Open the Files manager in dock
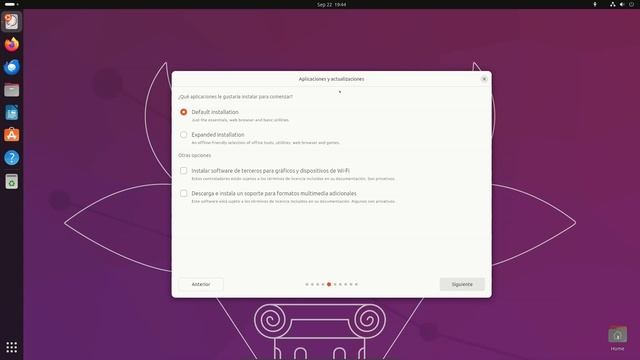 [x=11, y=90]
